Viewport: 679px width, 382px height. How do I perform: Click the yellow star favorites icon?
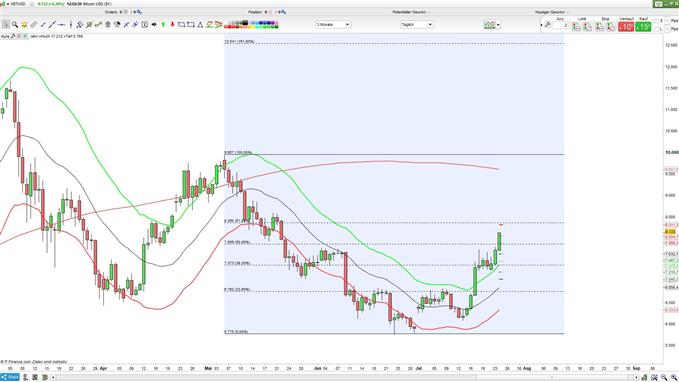point(24,25)
